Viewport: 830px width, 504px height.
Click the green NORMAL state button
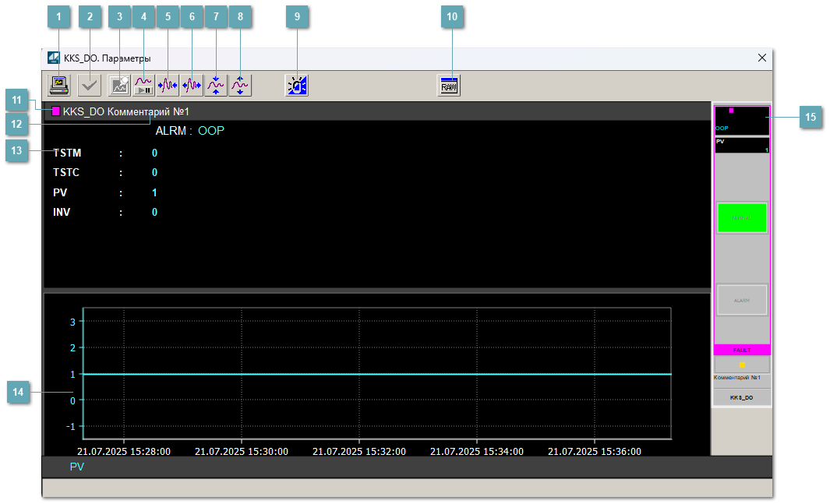coord(742,218)
